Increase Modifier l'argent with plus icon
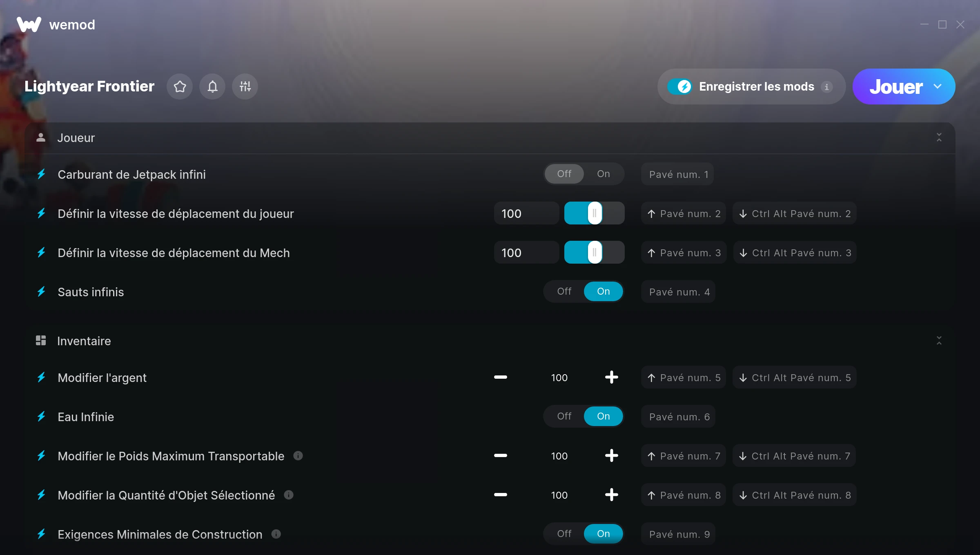Screen dimensions: 980x555 point(612,377)
